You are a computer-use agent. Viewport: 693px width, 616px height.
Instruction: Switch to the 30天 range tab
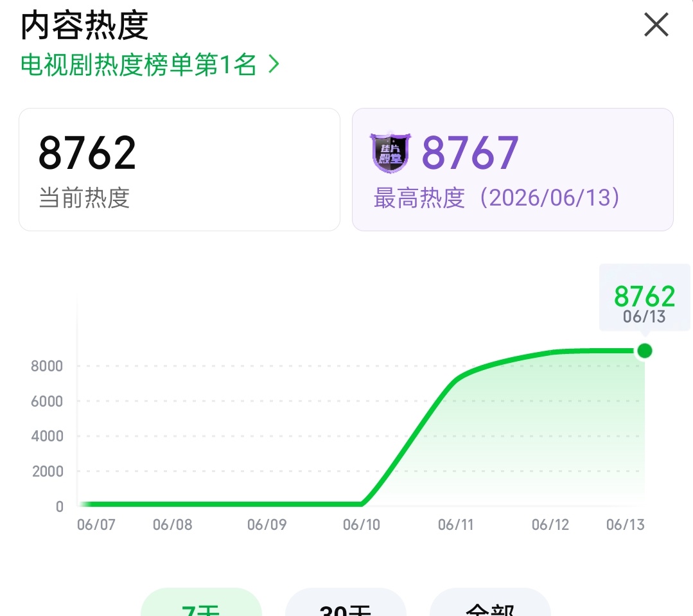(x=346, y=602)
